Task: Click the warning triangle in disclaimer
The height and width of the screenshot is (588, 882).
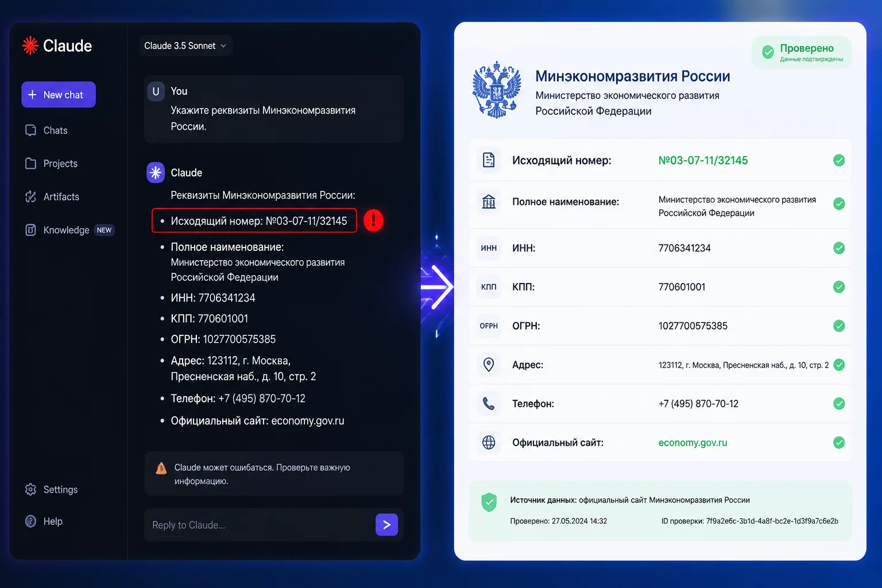Action: point(161,469)
